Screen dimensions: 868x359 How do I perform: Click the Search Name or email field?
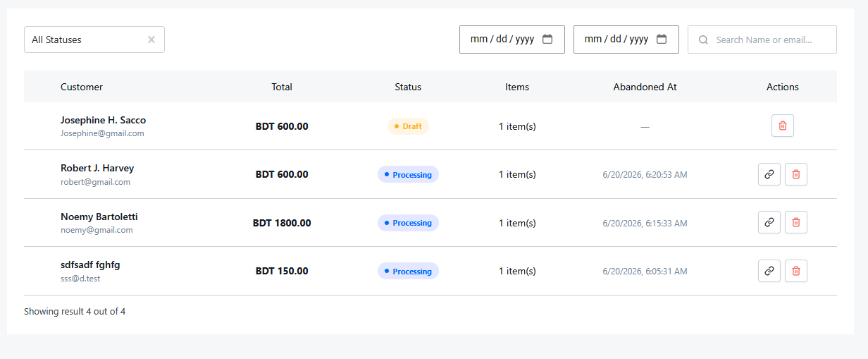click(762, 39)
